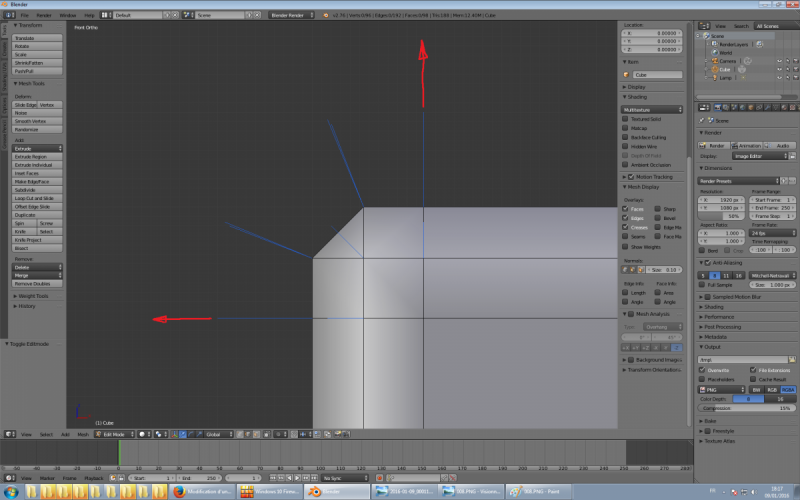Image resolution: width=800 pixels, height=500 pixels.
Task: Expand the Weight Tools panel
Action: [32, 296]
